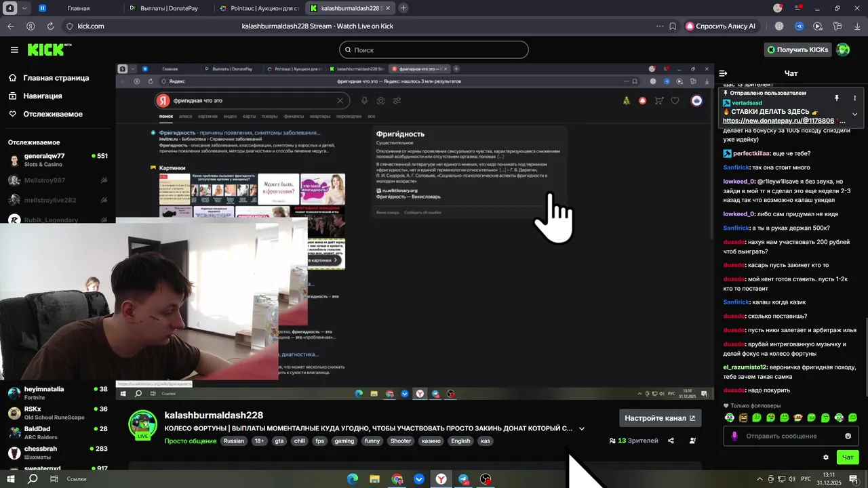The width and height of the screenshot is (868, 488).
Task: Open the donatepay link in pinned message
Action: 778,121
